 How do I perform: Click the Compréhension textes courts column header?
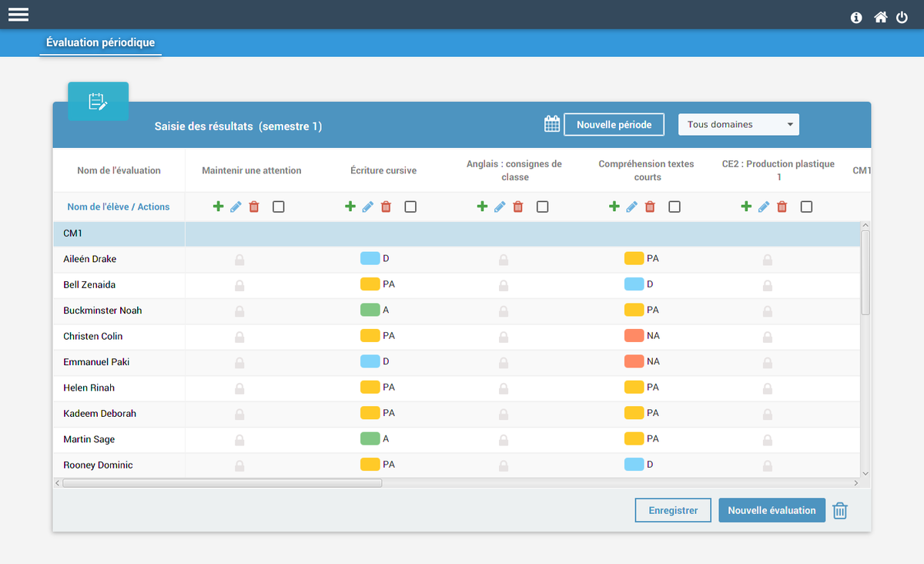click(x=647, y=170)
